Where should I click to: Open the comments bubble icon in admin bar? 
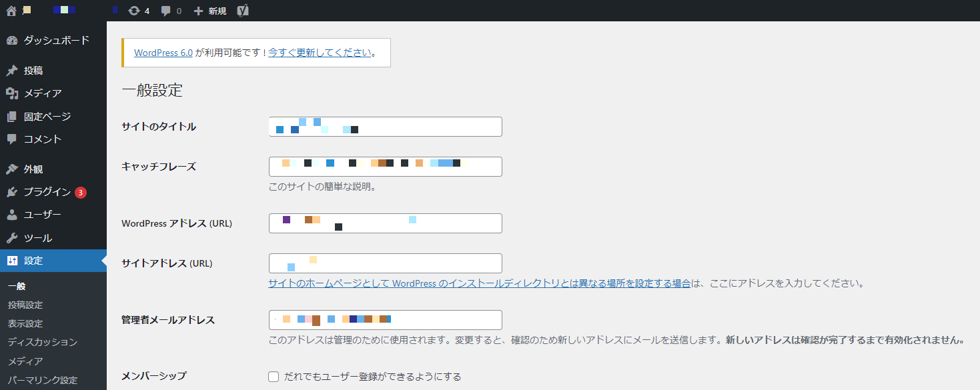click(x=166, y=11)
